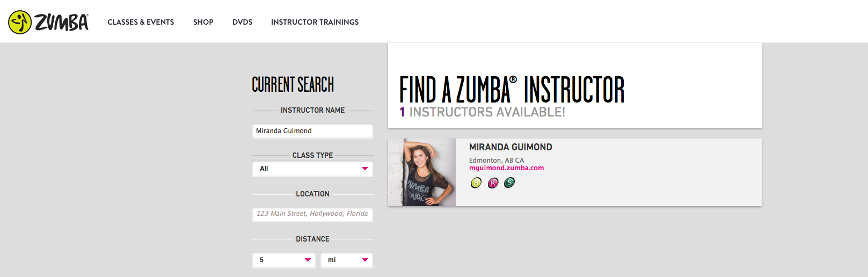Navigate to Instructor Trainings
868x277 pixels.
[315, 22]
